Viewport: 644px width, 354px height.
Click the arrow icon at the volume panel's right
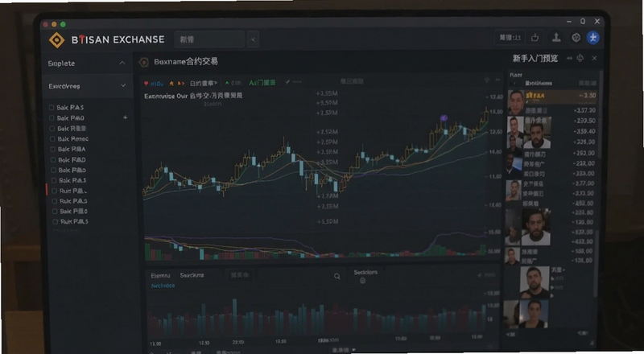[479, 274]
